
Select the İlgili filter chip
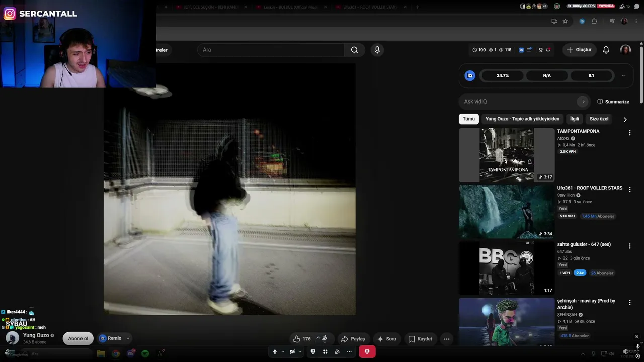pos(575,119)
